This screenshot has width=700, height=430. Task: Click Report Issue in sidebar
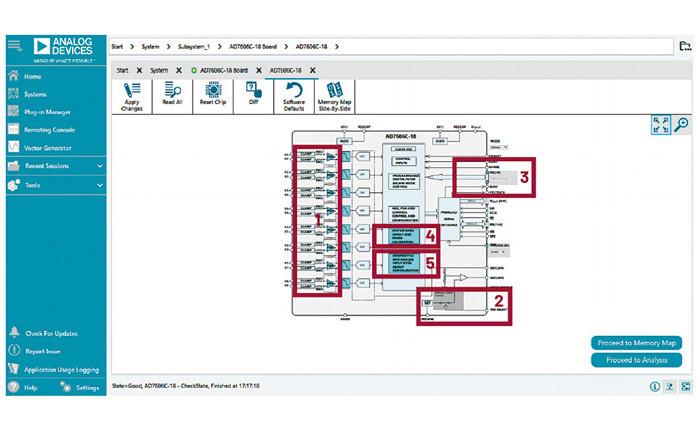[42, 351]
